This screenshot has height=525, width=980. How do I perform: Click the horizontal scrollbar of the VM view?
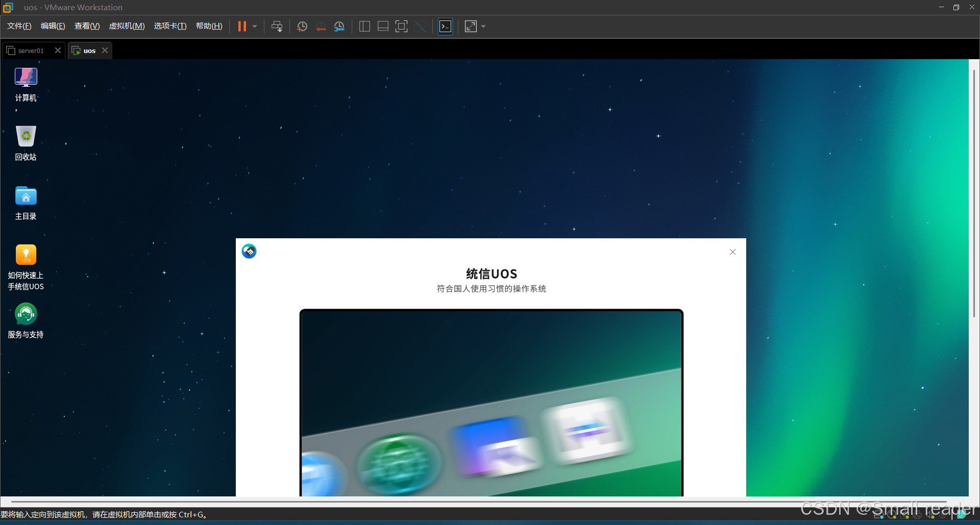[x=480, y=502]
